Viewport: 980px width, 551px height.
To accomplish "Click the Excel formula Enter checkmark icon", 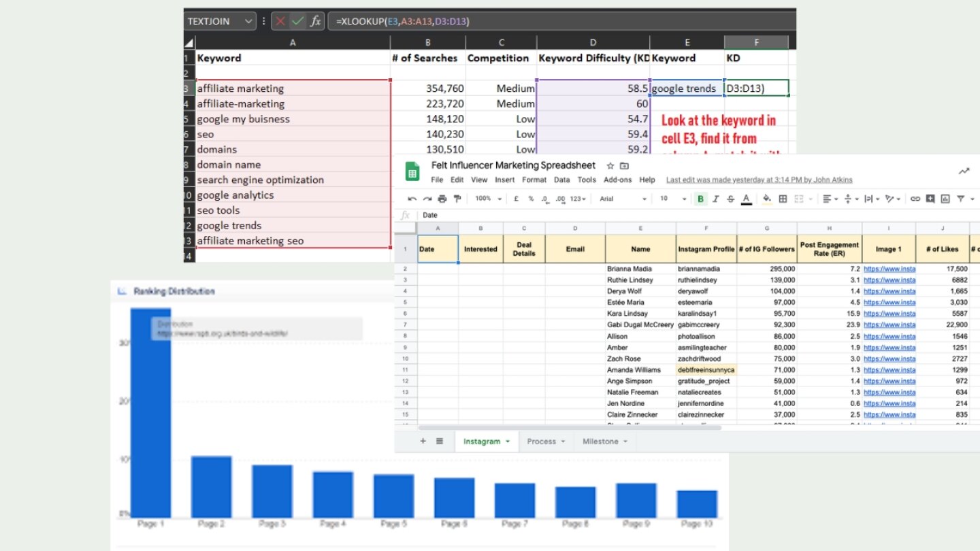I will [x=297, y=21].
